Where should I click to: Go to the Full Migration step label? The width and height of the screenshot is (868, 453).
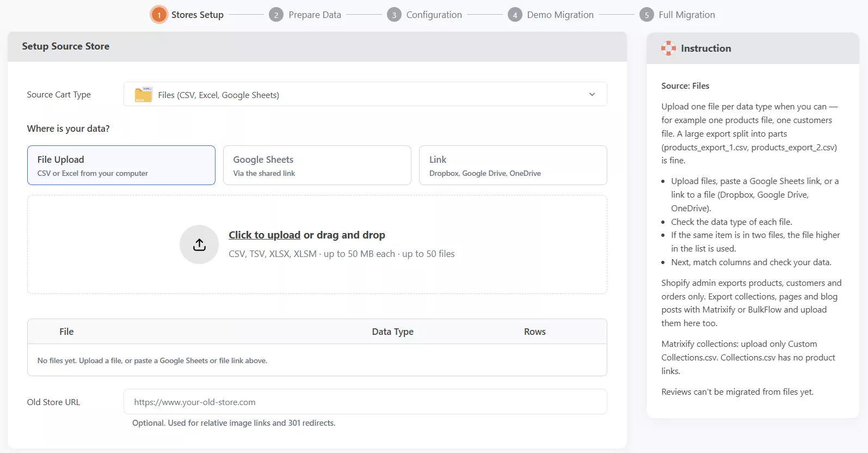pyautogui.click(x=687, y=15)
